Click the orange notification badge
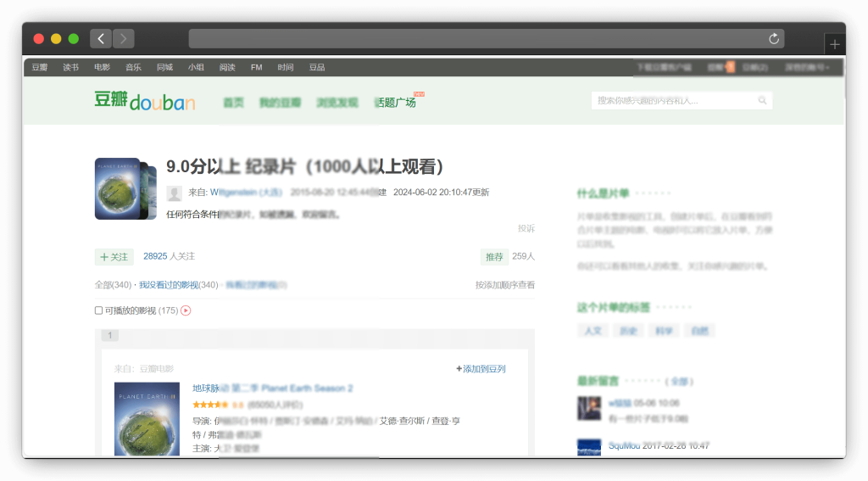Image resolution: width=868 pixels, height=481 pixels. coord(730,67)
